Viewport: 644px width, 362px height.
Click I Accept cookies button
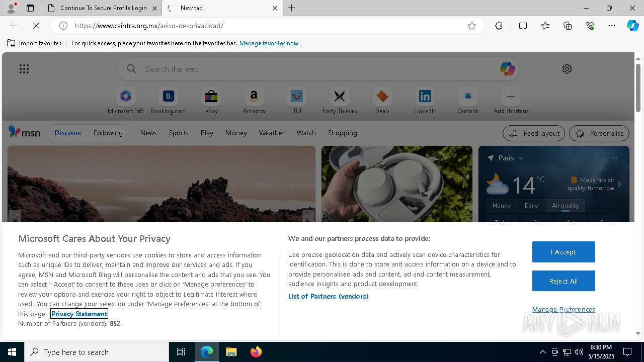click(563, 252)
